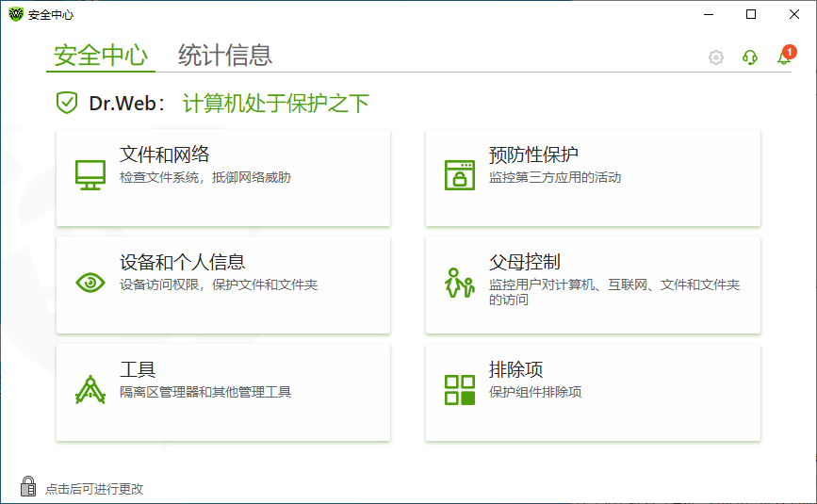Click the 点击后可进行更改 text

[x=94, y=489]
